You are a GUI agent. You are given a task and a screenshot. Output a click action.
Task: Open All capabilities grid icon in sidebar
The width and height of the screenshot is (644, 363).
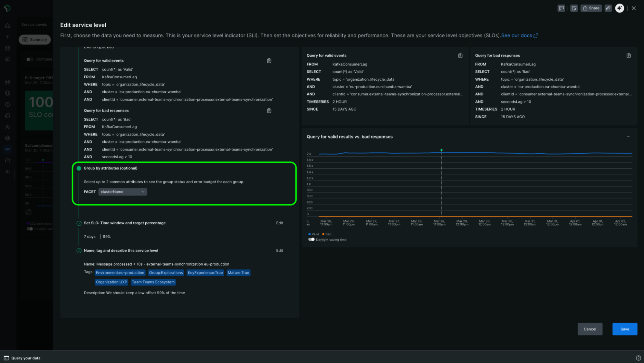tap(8, 48)
